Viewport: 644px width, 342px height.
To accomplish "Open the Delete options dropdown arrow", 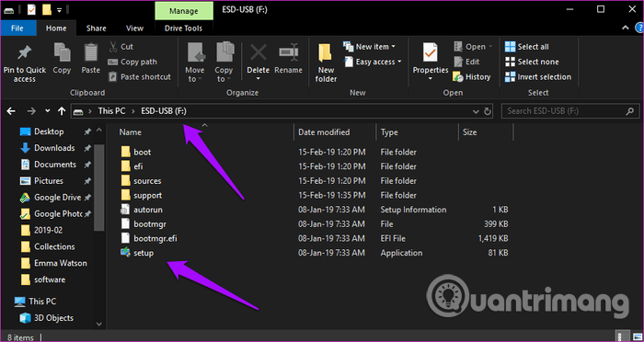I will tap(259, 79).
